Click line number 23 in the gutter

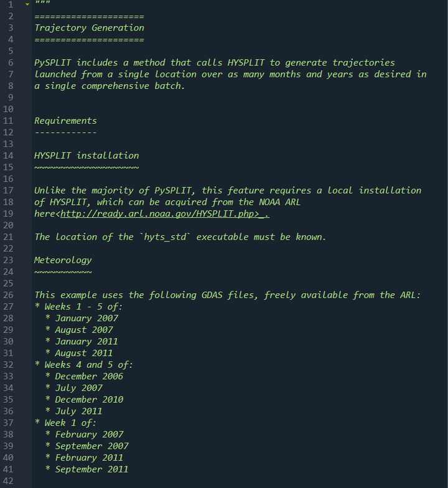[9, 260]
